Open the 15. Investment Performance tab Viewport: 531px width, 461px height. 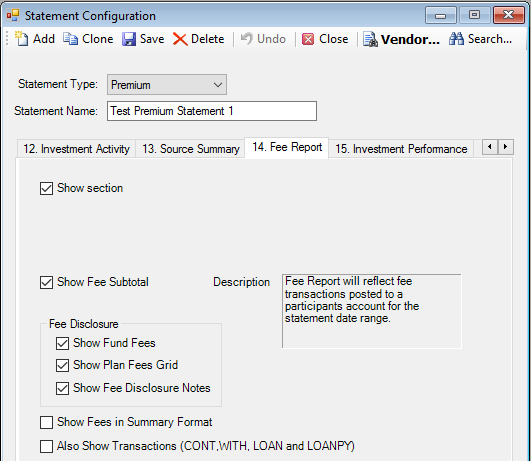401,149
